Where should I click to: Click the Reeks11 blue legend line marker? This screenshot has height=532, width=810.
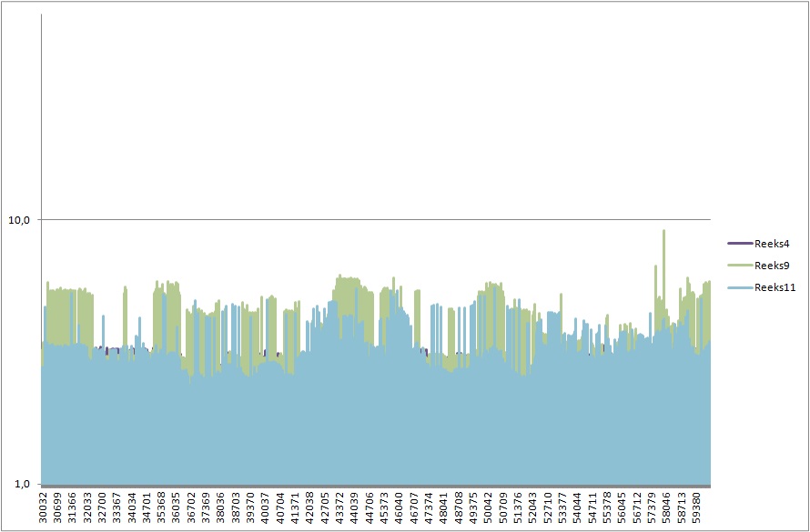point(739,287)
